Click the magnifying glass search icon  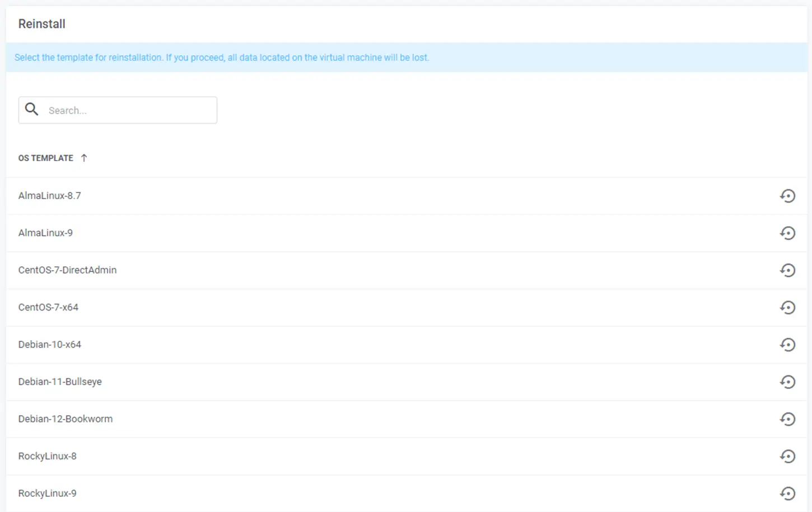32,110
